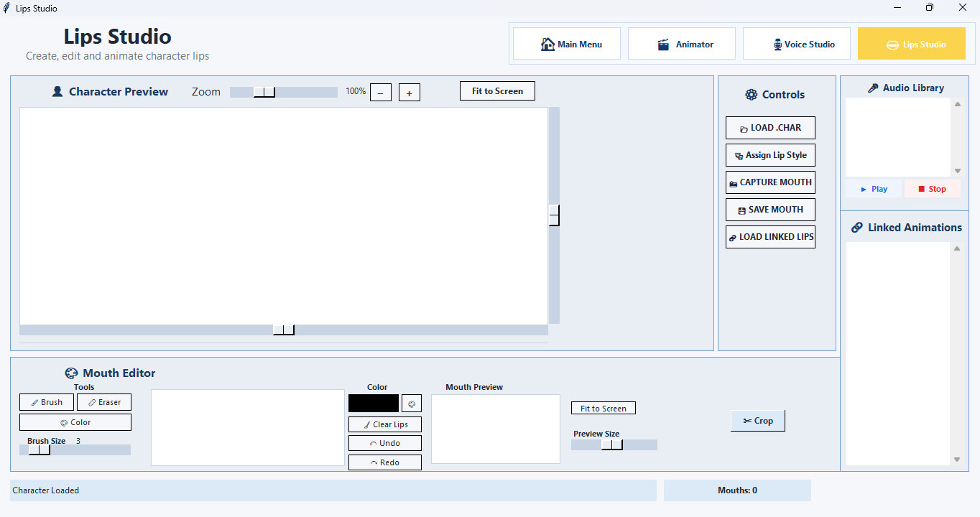980x517 pixels.
Task: Click the Audio Library list box
Action: pos(898,137)
